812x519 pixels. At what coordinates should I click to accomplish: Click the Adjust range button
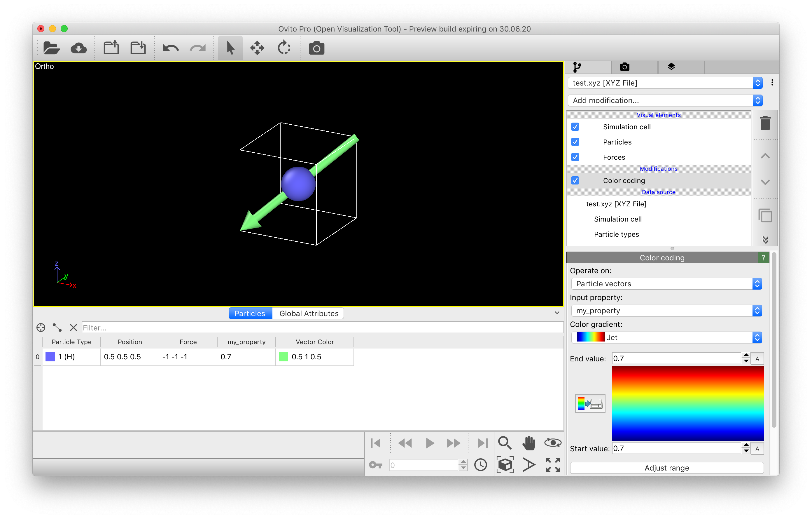[666, 468]
